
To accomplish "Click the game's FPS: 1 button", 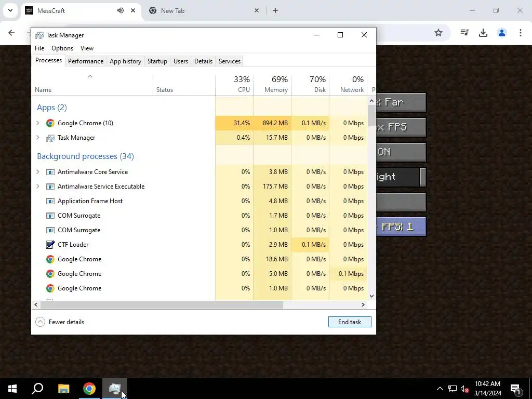I will (401, 227).
